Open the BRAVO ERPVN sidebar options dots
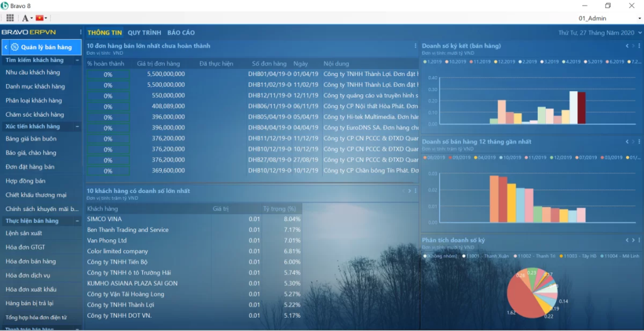 [x=80, y=32]
